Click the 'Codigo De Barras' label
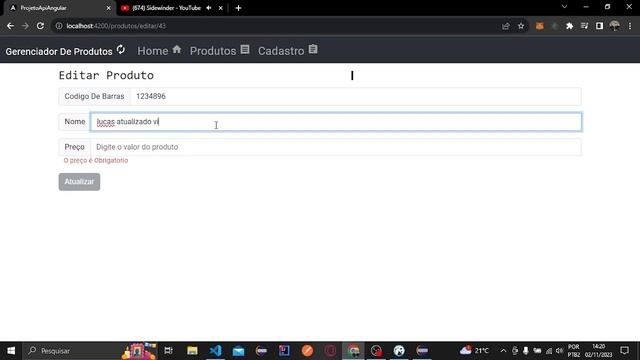The height and width of the screenshot is (360, 640). [x=94, y=96]
